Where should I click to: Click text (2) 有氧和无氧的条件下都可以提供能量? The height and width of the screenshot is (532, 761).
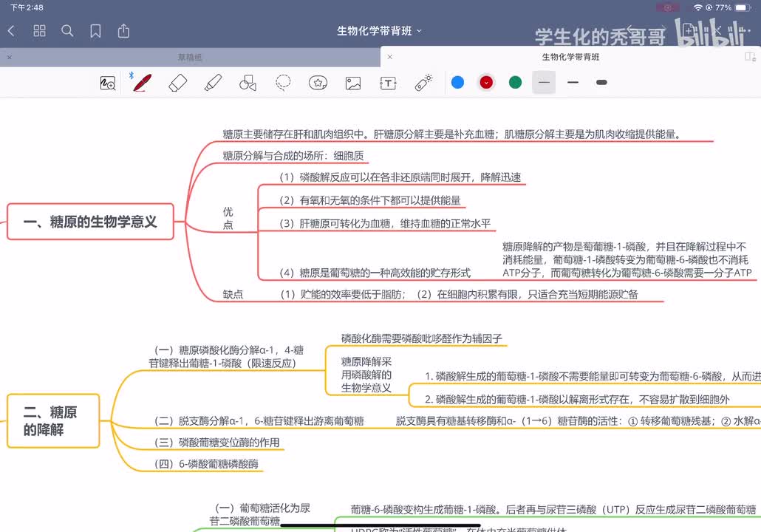point(370,200)
